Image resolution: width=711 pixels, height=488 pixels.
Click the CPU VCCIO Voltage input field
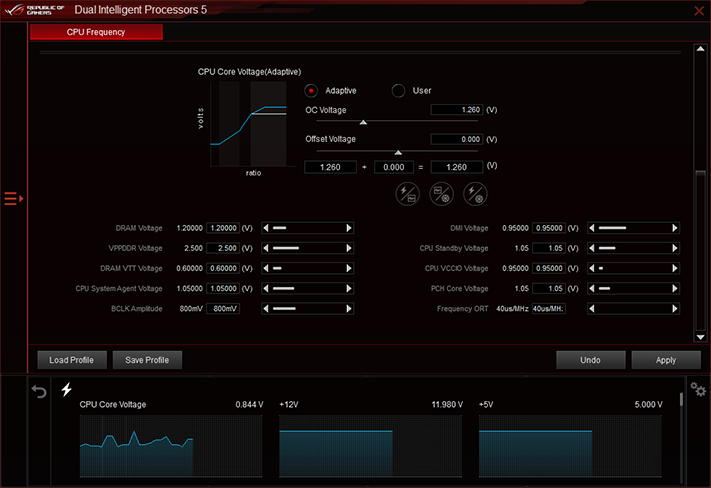click(549, 268)
